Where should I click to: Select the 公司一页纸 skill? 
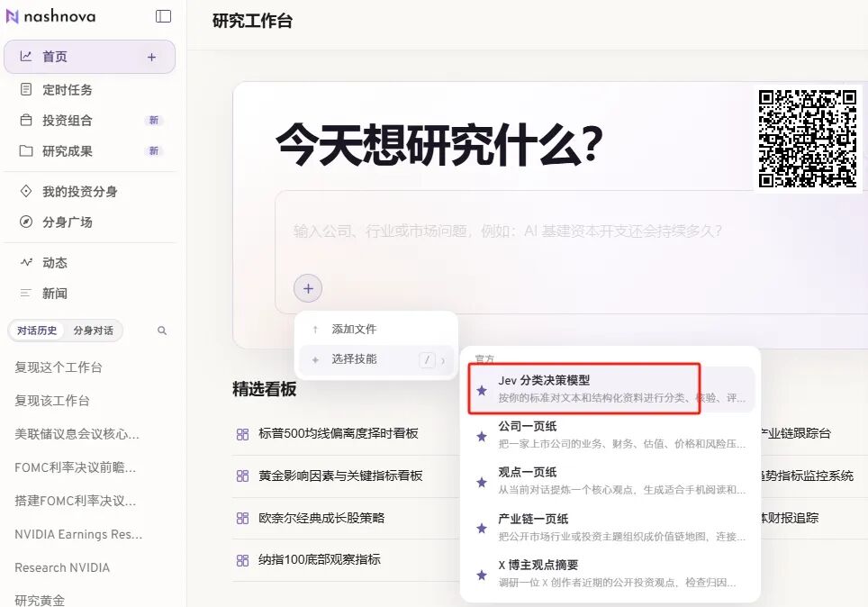click(611, 435)
